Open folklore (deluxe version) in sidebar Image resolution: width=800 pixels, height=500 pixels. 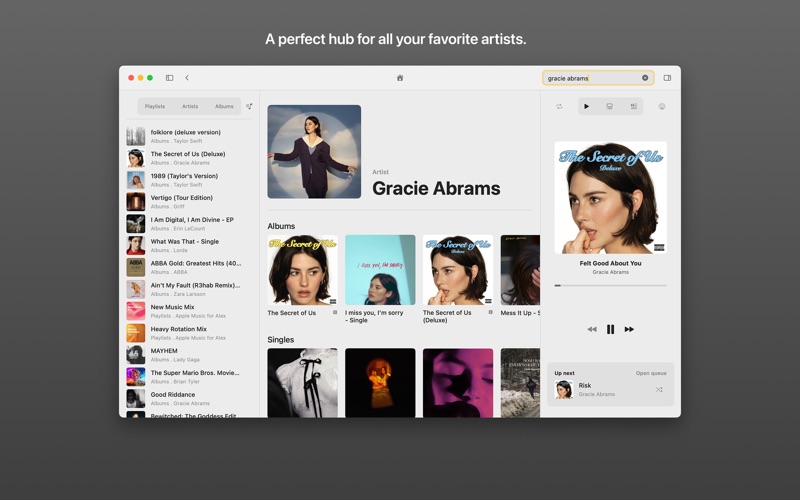tap(189, 136)
